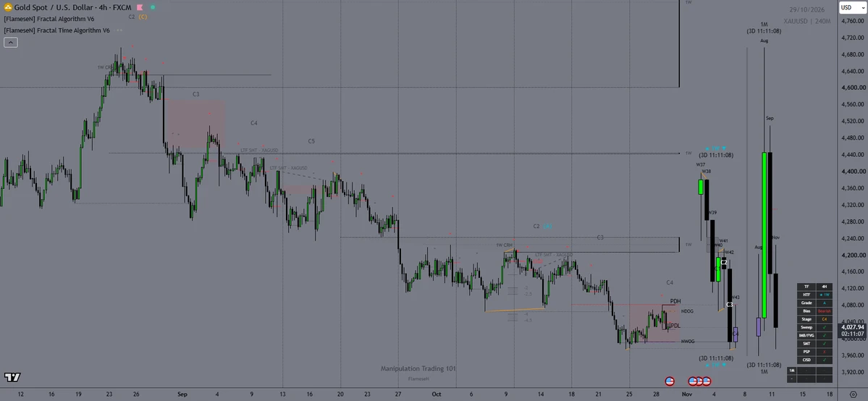Click the Stage row label in table

tap(806, 319)
